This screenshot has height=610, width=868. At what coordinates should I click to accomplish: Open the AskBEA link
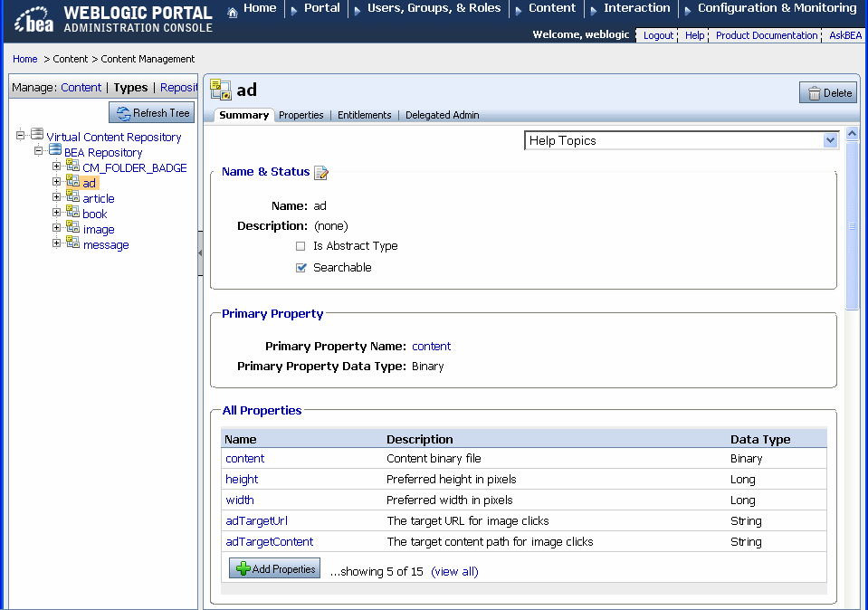[x=845, y=35]
